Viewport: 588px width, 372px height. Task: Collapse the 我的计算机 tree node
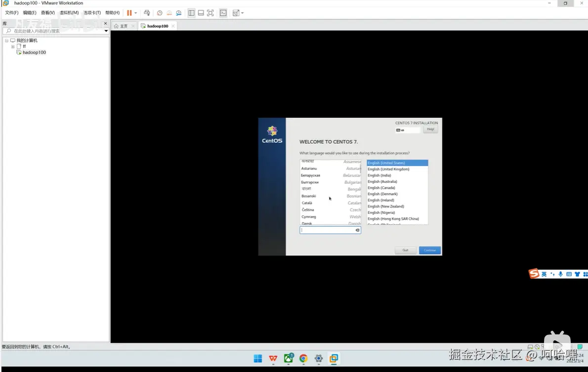(6, 41)
